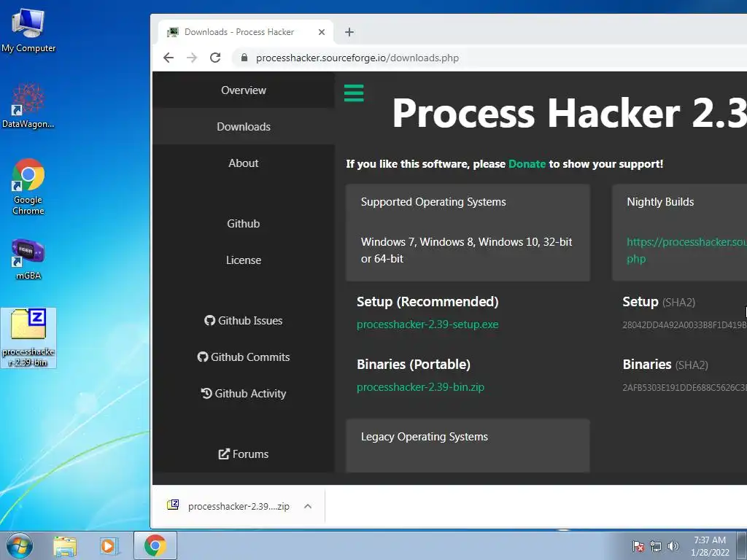Open the mGBA emulator desktop shortcut
Screen dimensions: 747x560
point(28,259)
